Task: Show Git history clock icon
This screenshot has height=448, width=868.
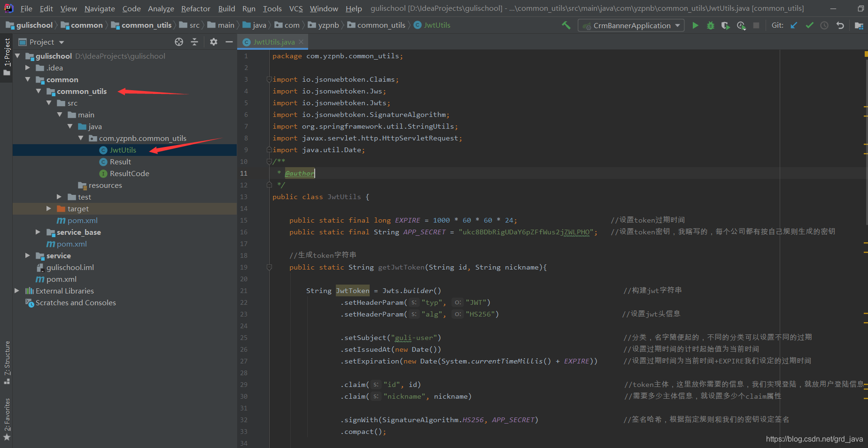Action: coord(824,25)
